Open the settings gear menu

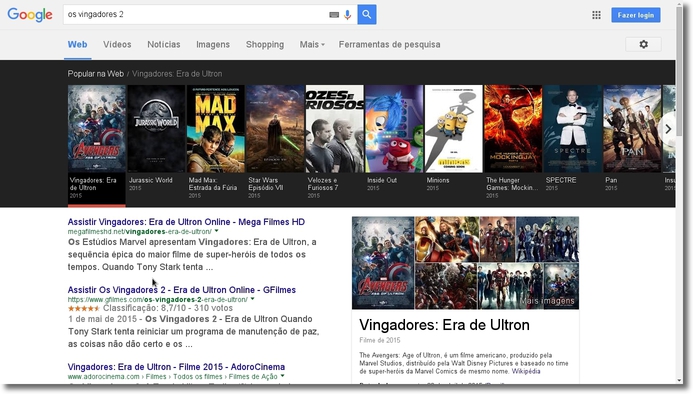[x=644, y=44]
